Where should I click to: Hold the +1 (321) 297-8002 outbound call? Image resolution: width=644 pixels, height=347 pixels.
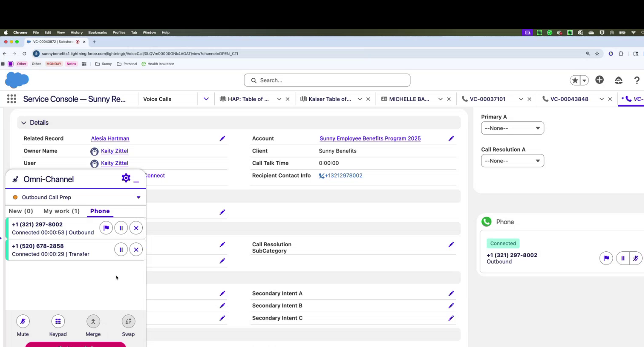click(x=121, y=228)
